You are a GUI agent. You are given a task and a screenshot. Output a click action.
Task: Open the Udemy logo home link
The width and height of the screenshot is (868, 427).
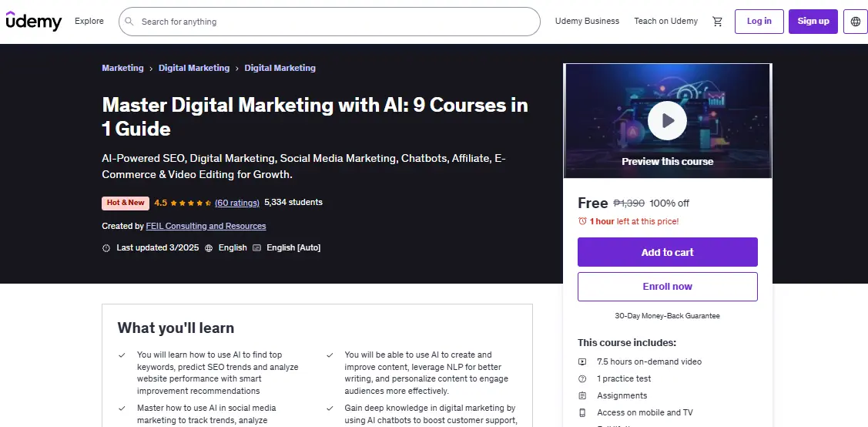[34, 21]
